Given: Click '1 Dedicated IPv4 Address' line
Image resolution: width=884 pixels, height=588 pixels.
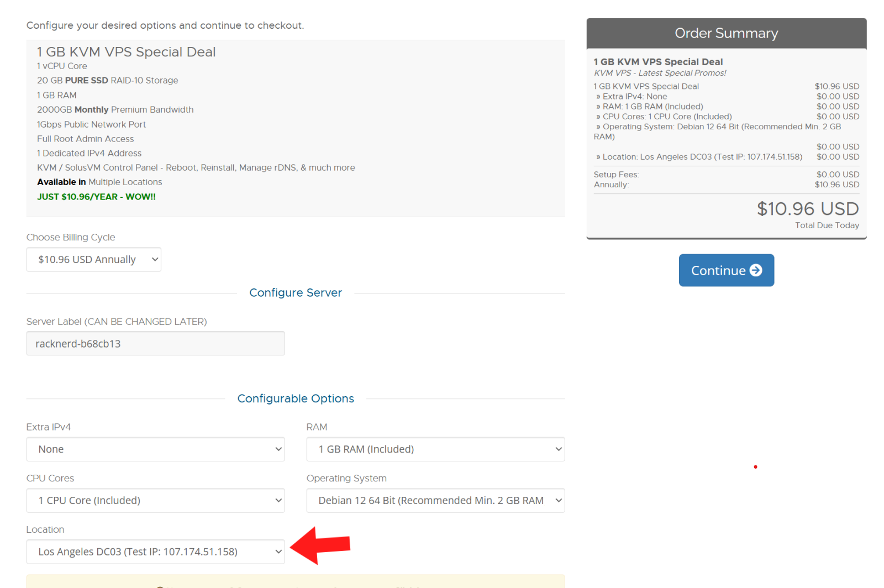Looking at the screenshot, I should click(89, 153).
